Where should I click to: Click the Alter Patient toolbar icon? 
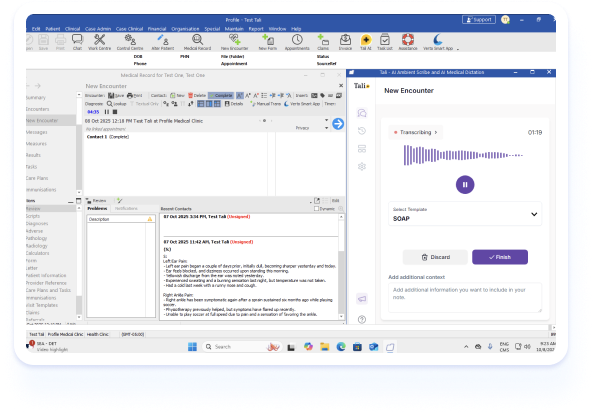coord(163,42)
